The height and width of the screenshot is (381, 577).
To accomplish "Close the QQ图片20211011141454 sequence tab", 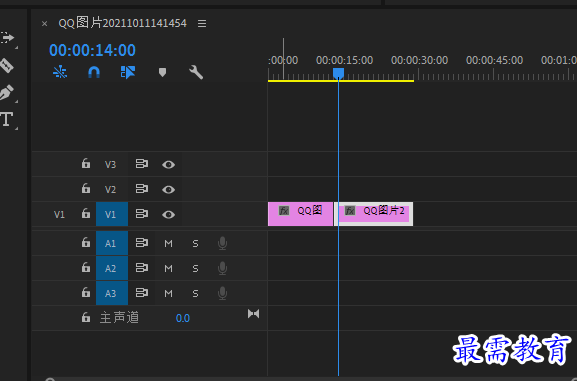I will coord(45,24).
